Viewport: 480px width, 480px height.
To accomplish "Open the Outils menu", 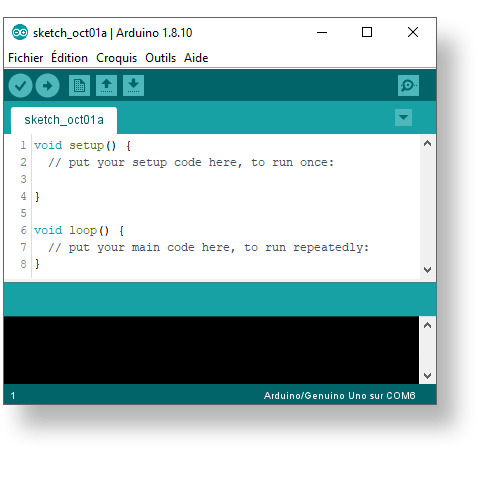I will pos(160,58).
